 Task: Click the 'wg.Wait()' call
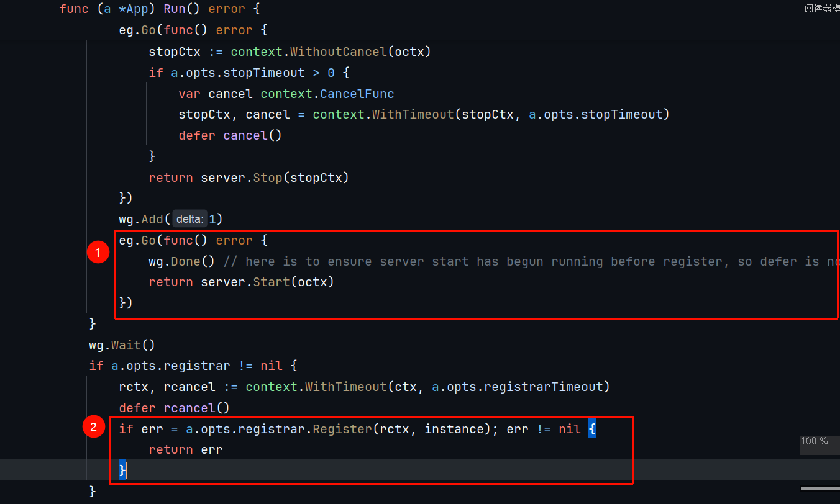pos(122,345)
